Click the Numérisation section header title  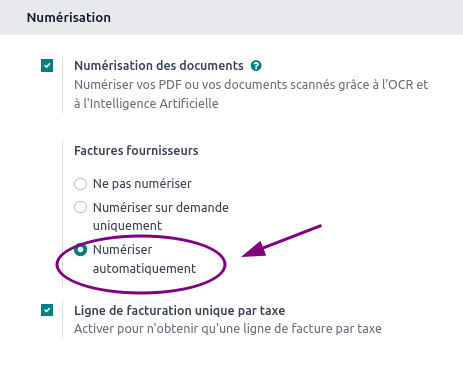(x=69, y=17)
